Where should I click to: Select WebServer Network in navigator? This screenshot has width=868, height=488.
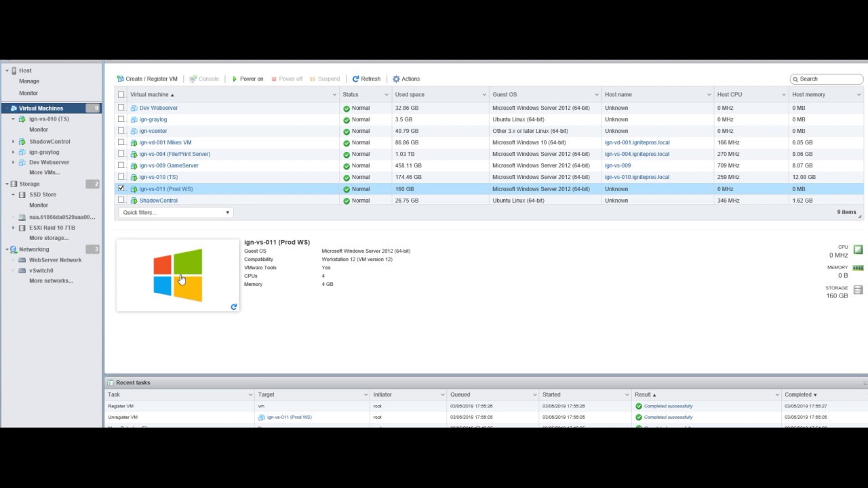tap(55, 260)
